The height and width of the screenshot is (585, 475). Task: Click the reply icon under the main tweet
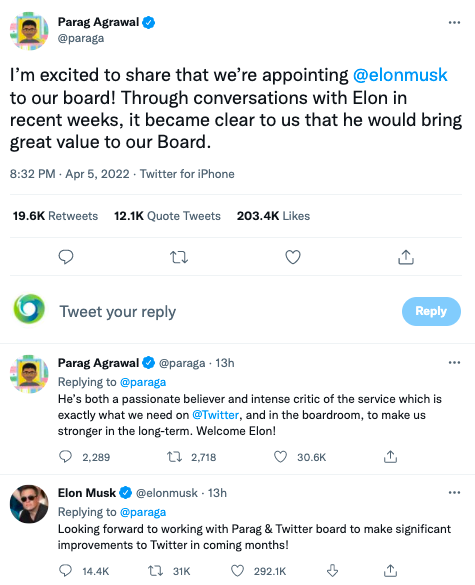tap(66, 257)
